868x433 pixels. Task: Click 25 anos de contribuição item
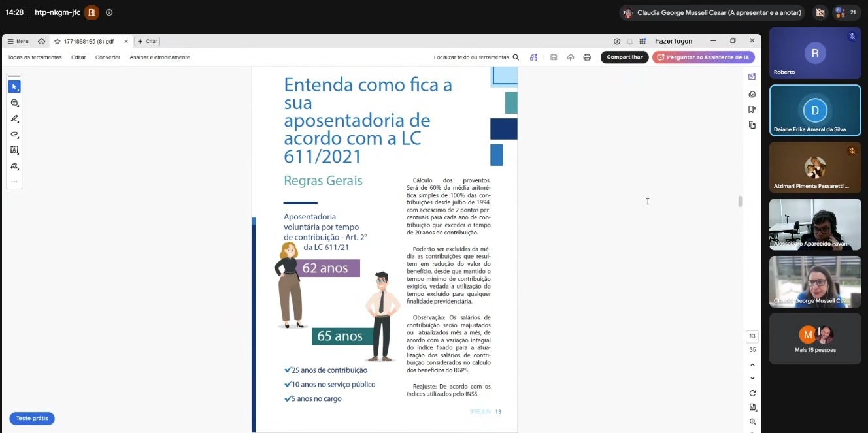325,370
